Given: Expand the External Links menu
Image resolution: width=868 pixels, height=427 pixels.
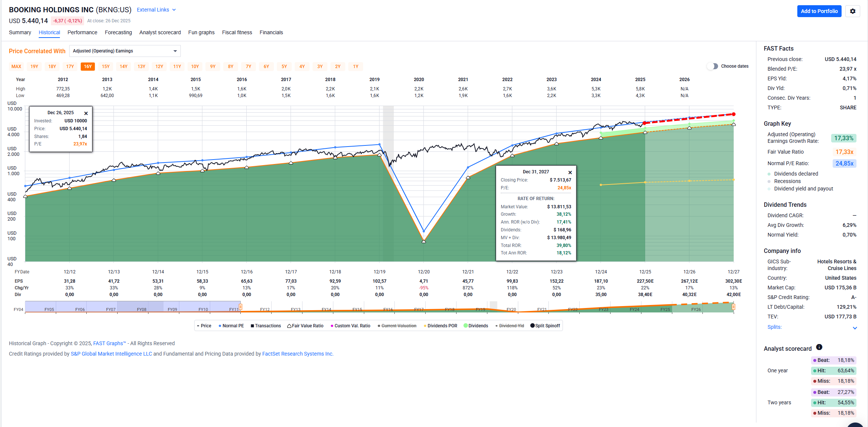Looking at the screenshot, I should (x=156, y=10).
